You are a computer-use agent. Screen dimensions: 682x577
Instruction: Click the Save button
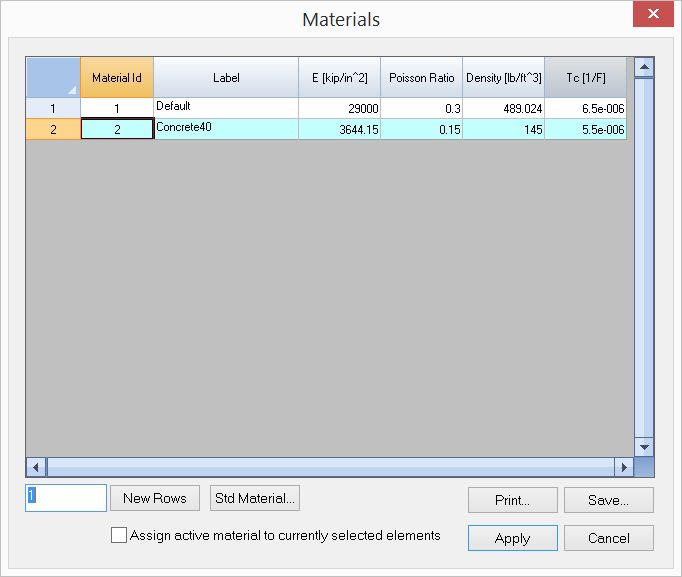click(x=608, y=500)
